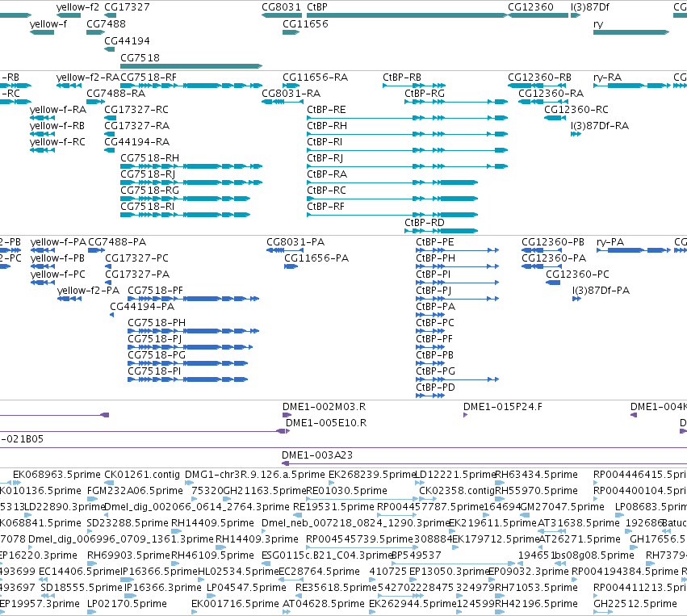This screenshot has height=616, width=687.
Task: Select the CG11656 gene label
Action: [305, 23]
